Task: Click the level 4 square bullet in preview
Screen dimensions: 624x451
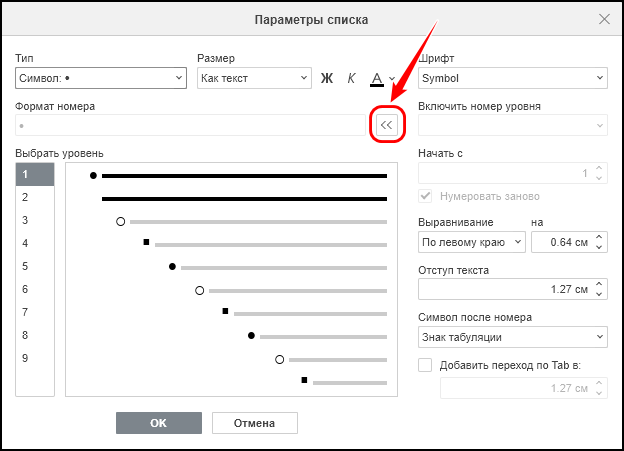Action: 146,242
